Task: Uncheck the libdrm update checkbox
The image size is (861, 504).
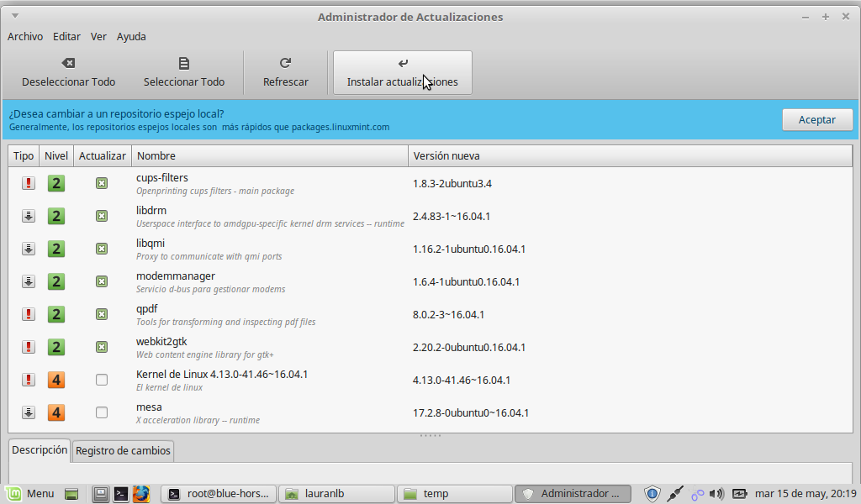Action: (102, 216)
